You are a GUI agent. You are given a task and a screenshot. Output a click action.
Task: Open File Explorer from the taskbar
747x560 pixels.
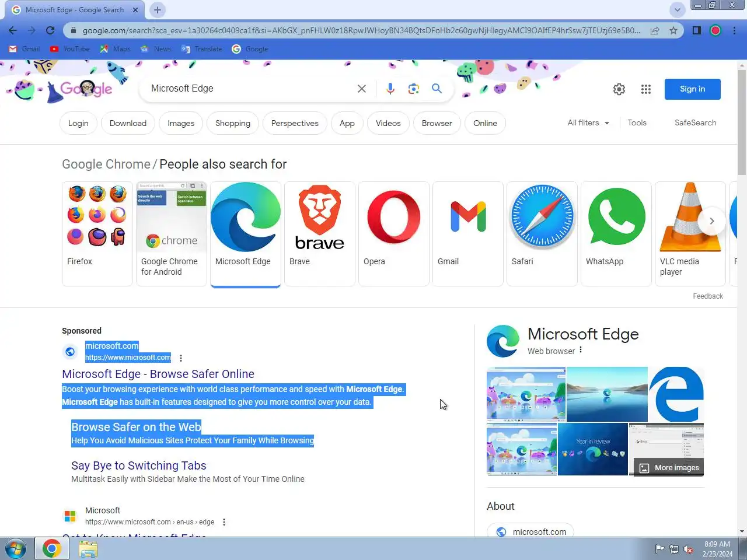(88, 549)
